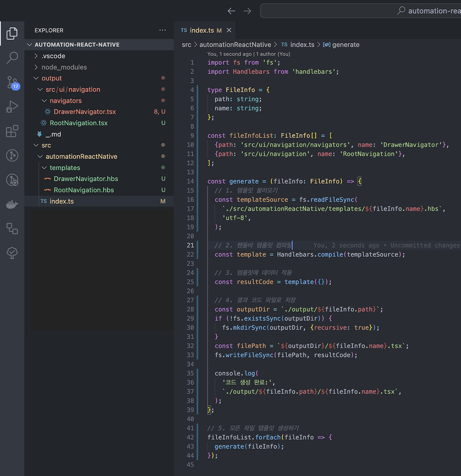Screen dimensions: 461x476
Task: Click the filePath declaration on line 32
Action: (x=251, y=346)
